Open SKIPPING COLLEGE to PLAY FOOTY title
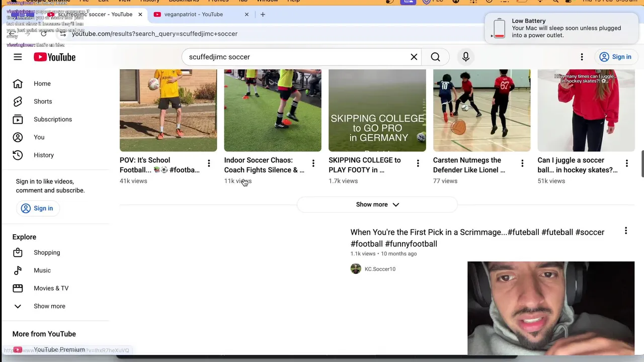 coord(365,165)
